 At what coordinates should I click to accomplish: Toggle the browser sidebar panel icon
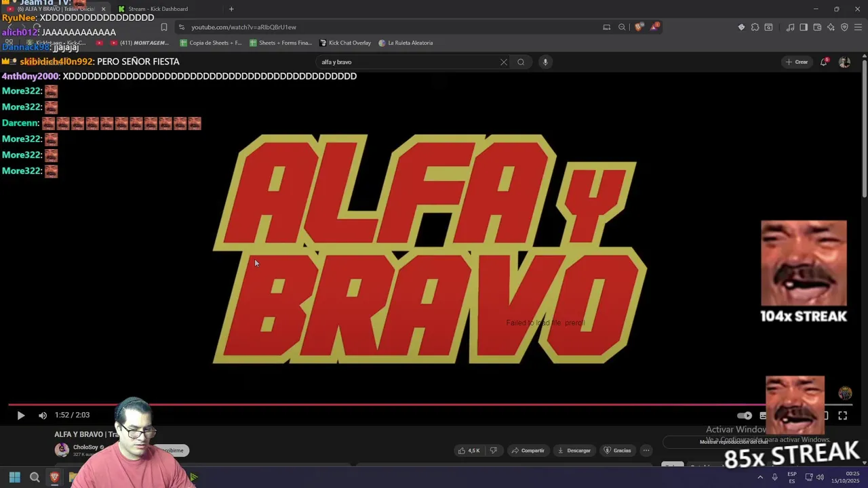[x=804, y=27]
